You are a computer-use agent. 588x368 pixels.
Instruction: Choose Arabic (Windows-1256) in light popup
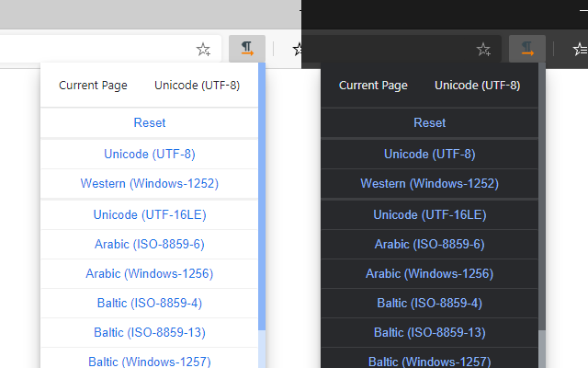[x=150, y=273]
